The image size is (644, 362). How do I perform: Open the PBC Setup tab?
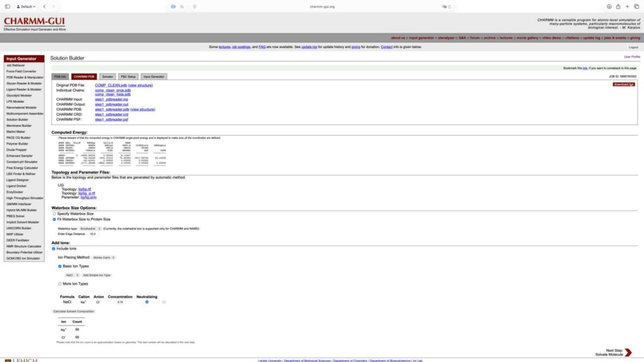click(x=128, y=77)
